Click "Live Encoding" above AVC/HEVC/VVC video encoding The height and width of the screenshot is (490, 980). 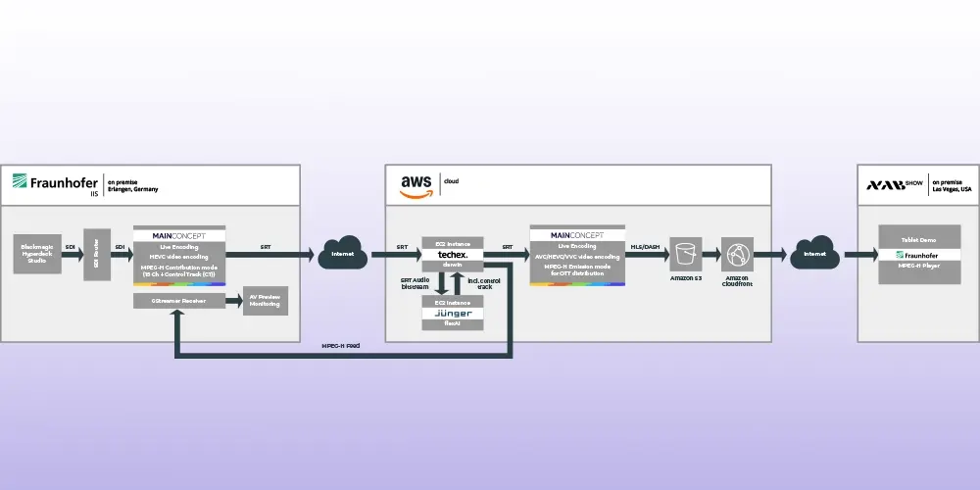coord(577,246)
